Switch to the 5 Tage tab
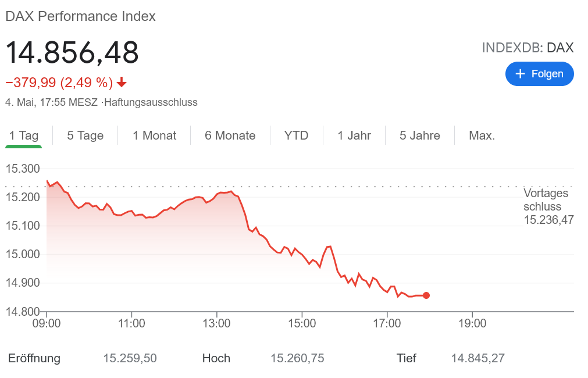The width and height of the screenshot is (588, 378). [x=85, y=135]
